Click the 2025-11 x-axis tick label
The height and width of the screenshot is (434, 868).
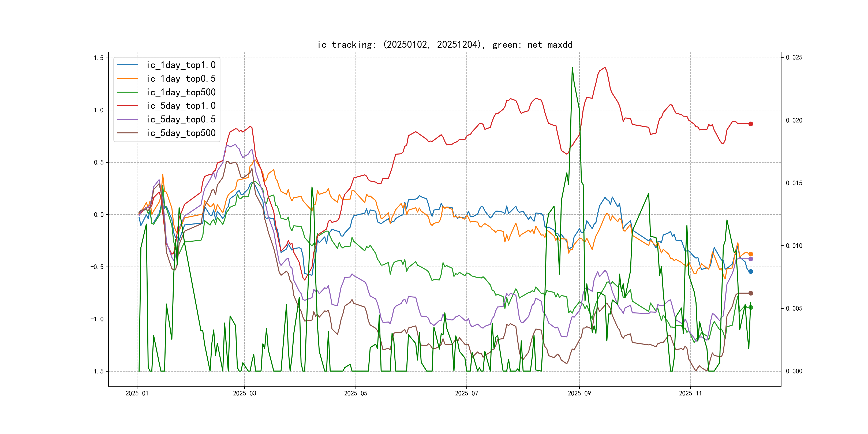pyautogui.click(x=690, y=393)
